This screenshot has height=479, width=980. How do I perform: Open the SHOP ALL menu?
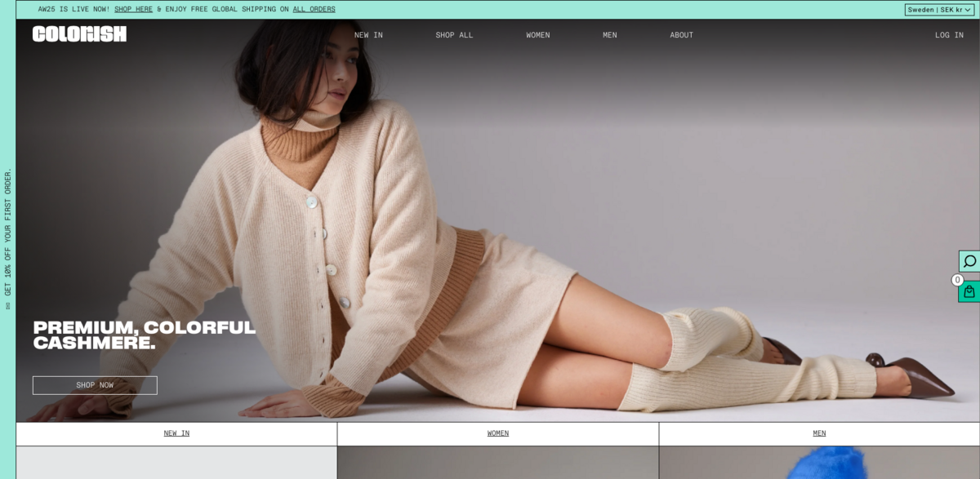pyautogui.click(x=454, y=35)
